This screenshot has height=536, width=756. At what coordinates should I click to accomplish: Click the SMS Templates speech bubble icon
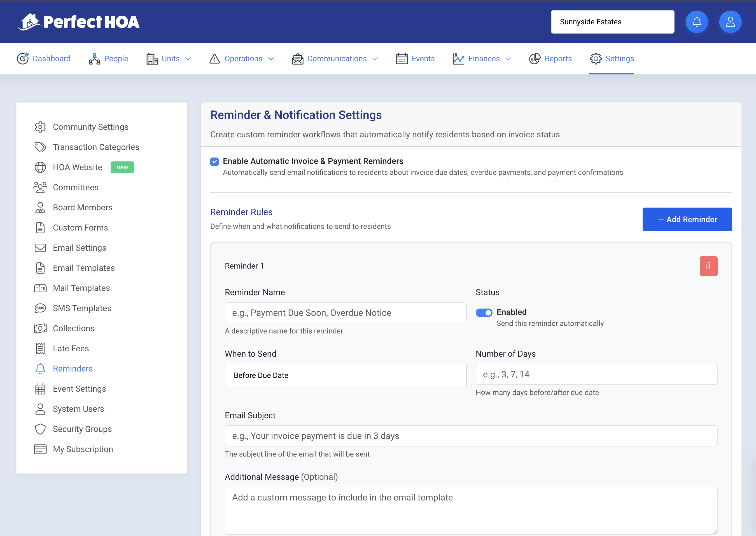40,308
